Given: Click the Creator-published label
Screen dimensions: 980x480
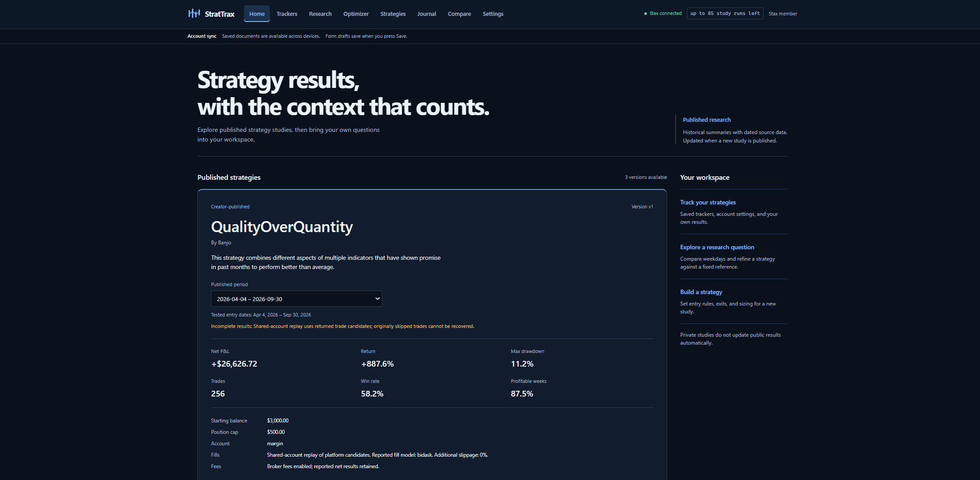Looking at the screenshot, I should 230,207.
